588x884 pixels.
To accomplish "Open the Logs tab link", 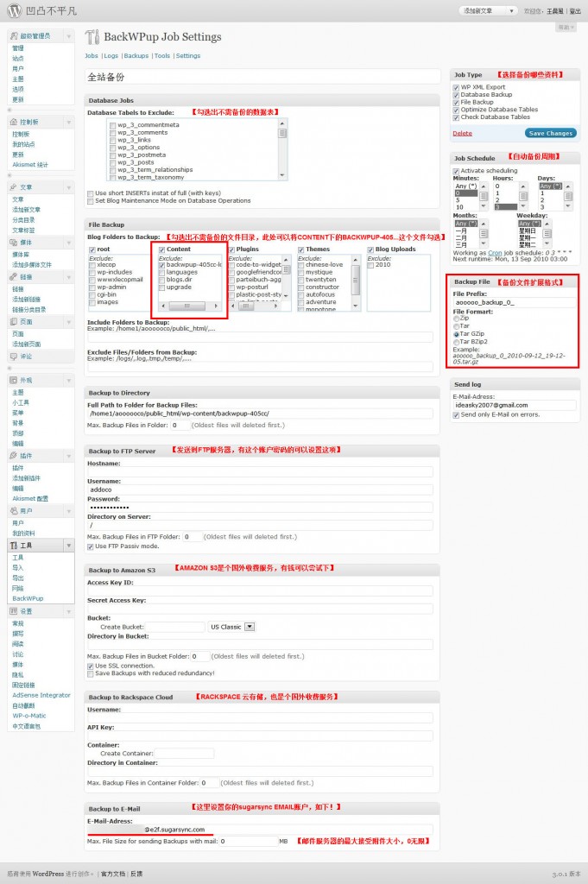I will tap(111, 56).
